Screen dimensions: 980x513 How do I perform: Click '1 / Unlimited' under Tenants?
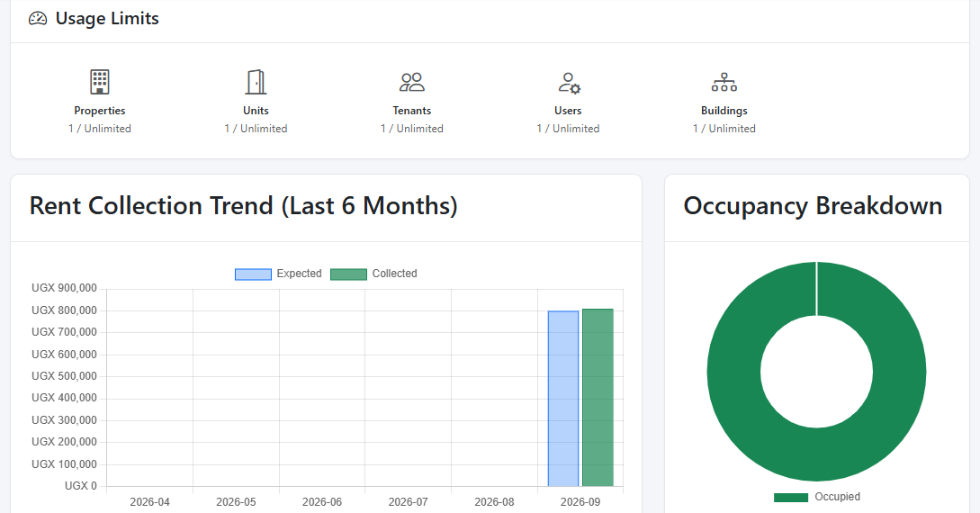click(412, 129)
